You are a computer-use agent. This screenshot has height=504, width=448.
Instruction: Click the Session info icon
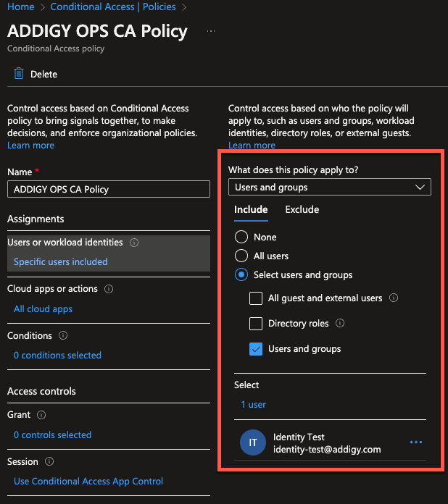[x=49, y=461]
